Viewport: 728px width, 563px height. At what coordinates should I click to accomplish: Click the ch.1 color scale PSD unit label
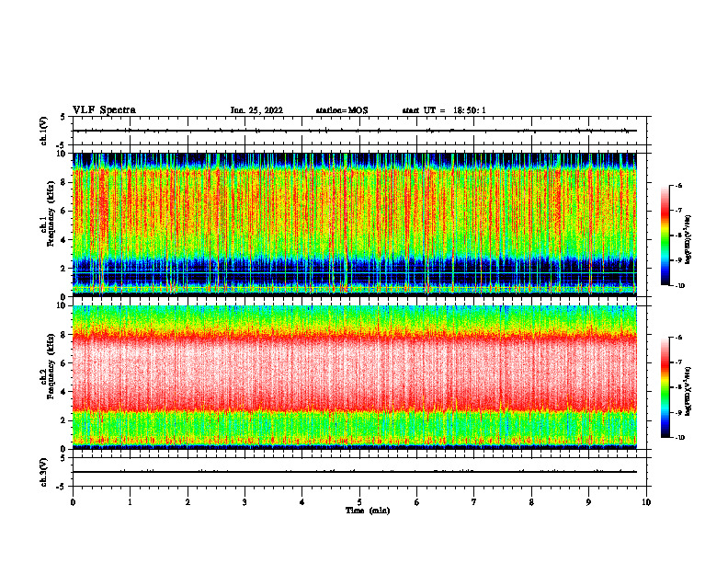pyautogui.click(x=688, y=240)
